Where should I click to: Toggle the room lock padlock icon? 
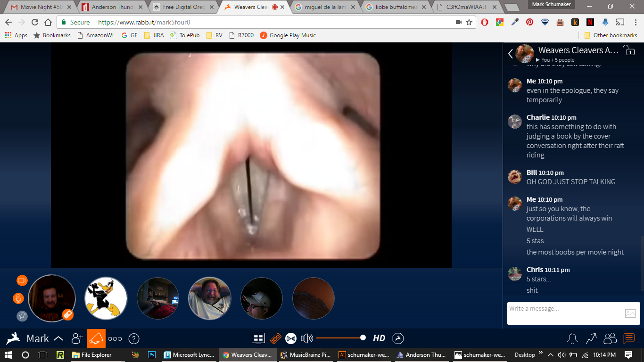tap(629, 51)
